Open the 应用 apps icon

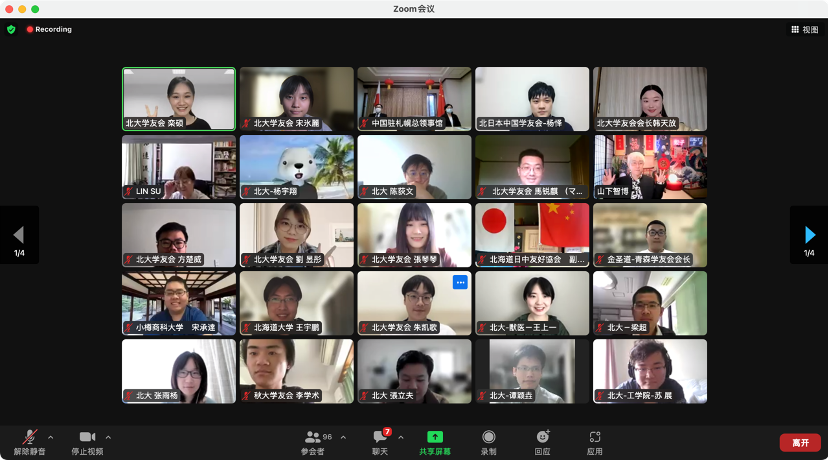click(595, 437)
